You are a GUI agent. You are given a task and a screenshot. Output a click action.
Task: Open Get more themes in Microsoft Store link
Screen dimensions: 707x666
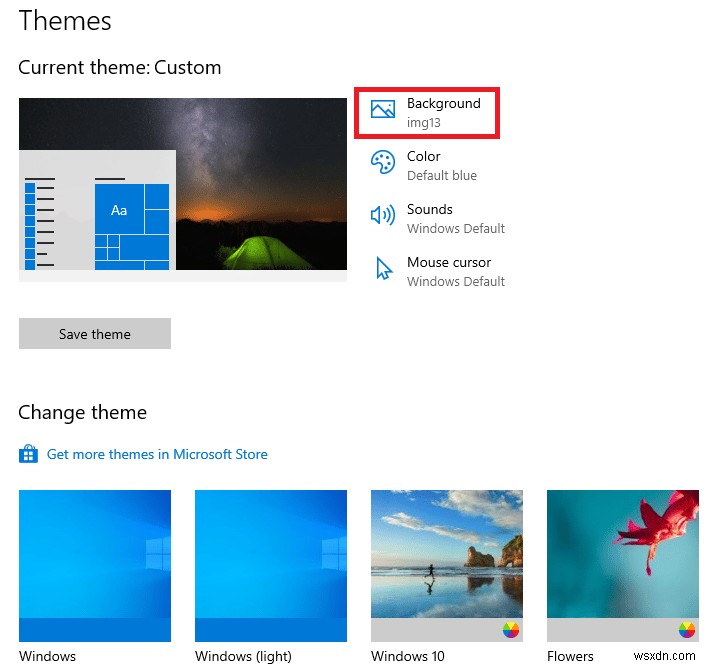click(157, 454)
